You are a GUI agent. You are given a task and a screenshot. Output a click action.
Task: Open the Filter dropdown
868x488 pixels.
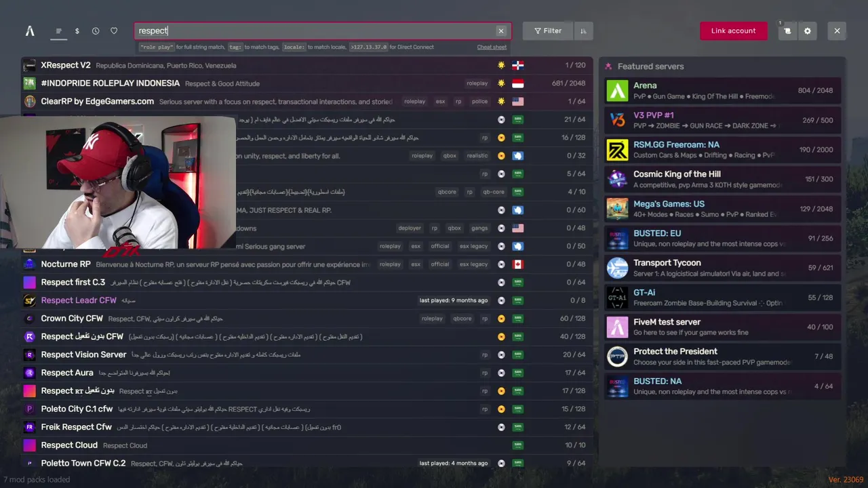pos(548,31)
